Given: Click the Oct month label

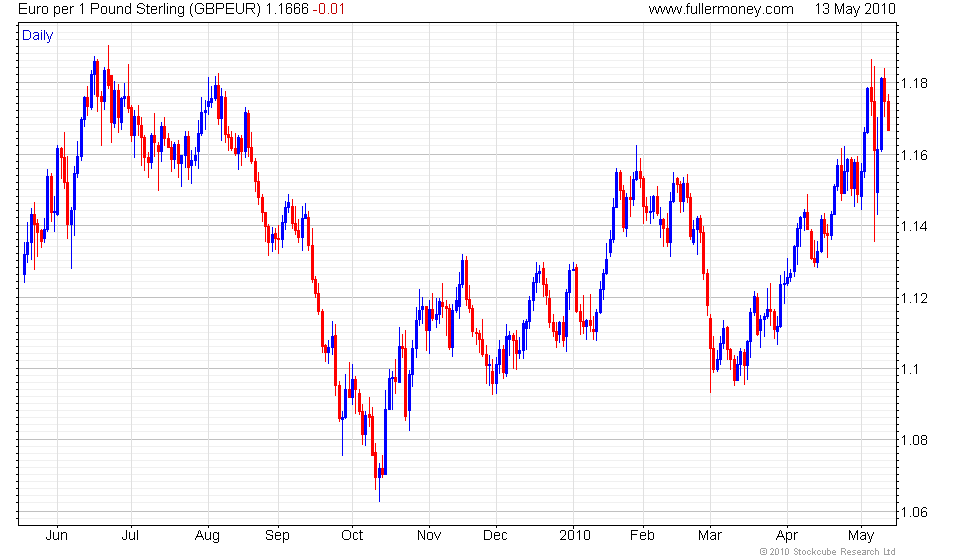Looking at the screenshot, I should pyautogui.click(x=352, y=536).
